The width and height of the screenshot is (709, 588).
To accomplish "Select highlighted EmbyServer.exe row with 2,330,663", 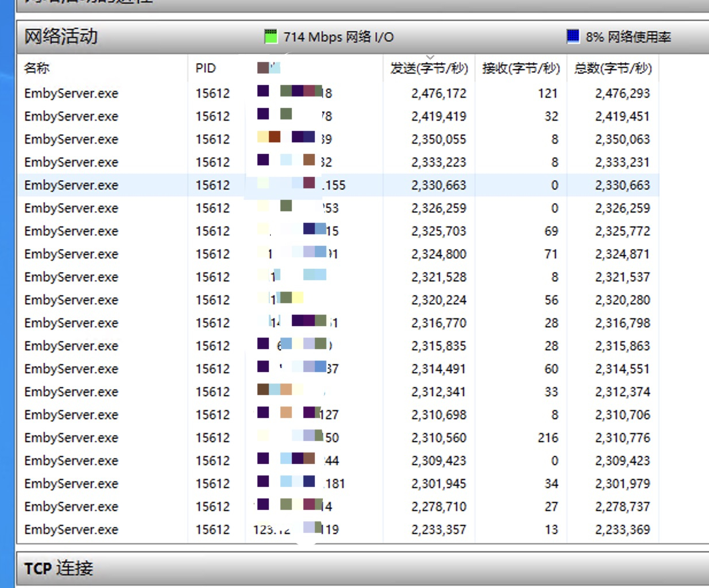I will coord(338,185).
